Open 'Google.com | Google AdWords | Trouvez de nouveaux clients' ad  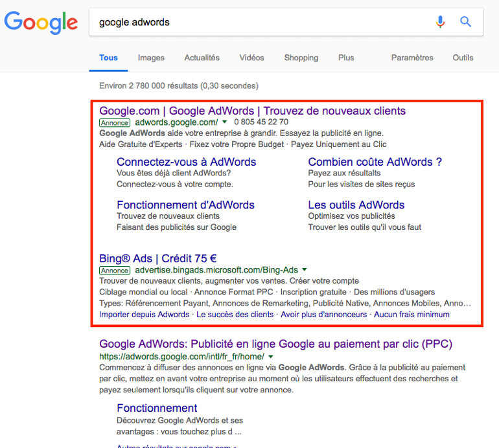click(x=252, y=111)
